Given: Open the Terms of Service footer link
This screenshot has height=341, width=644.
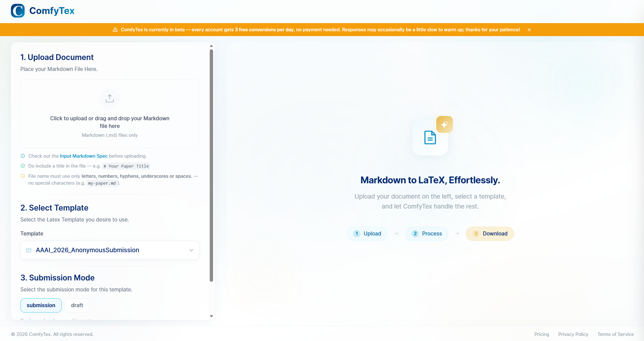Looking at the screenshot, I should pyautogui.click(x=616, y=334).
